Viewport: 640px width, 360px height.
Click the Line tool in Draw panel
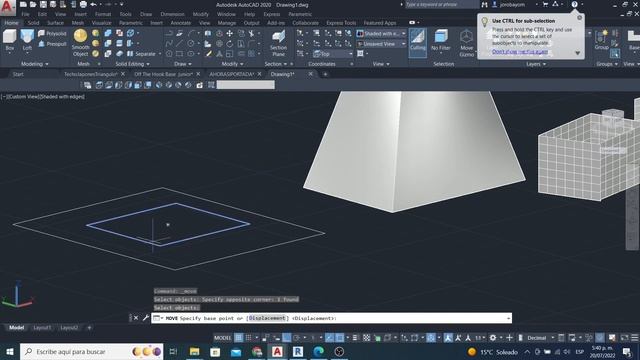tap(179, 43)
